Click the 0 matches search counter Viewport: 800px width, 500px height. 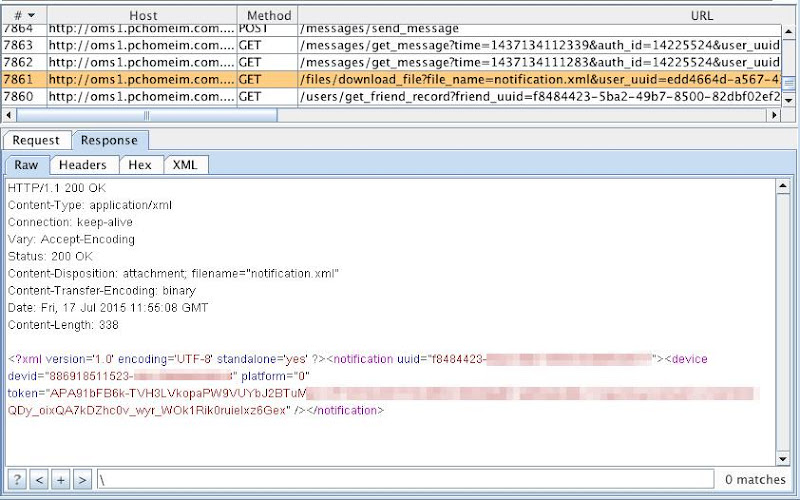[x=755, y=480]
